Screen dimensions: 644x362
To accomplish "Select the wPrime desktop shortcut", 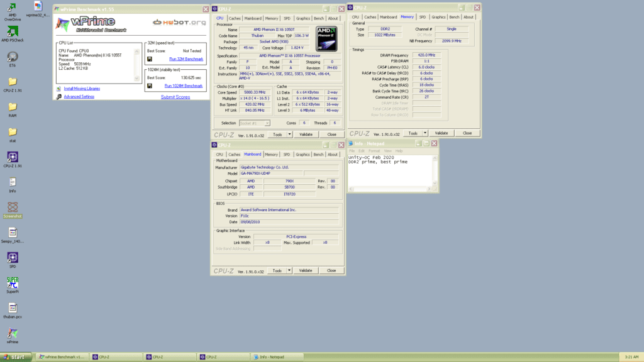I will [13, 336].
